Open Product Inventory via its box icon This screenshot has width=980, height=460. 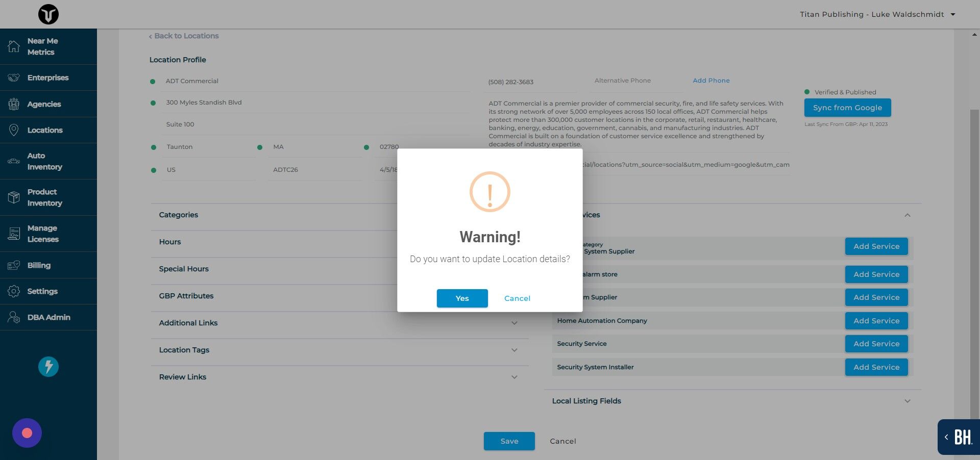[14, 197]
